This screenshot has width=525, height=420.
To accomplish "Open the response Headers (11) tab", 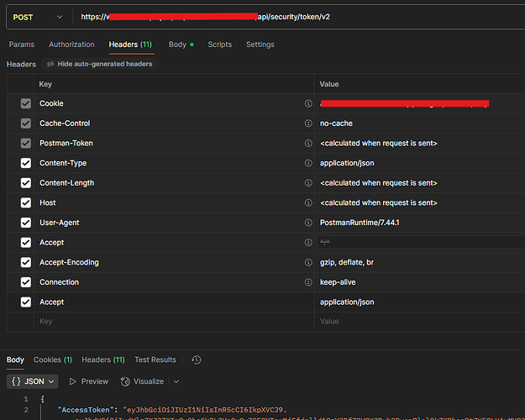I will click(103, 360).
